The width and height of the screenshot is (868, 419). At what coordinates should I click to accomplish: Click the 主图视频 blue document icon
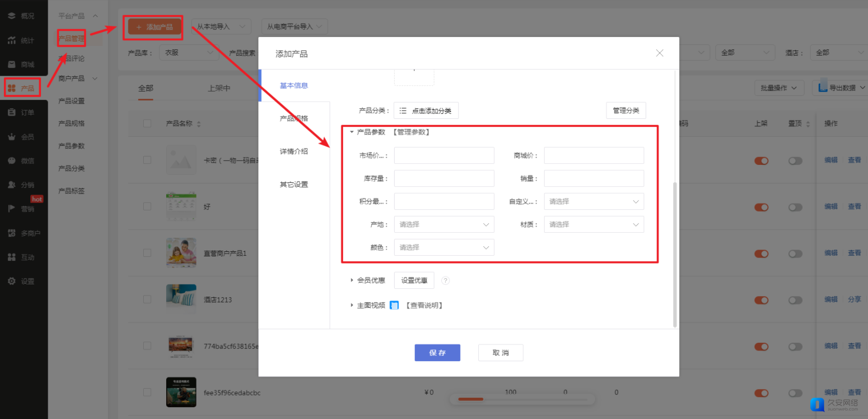394,305
